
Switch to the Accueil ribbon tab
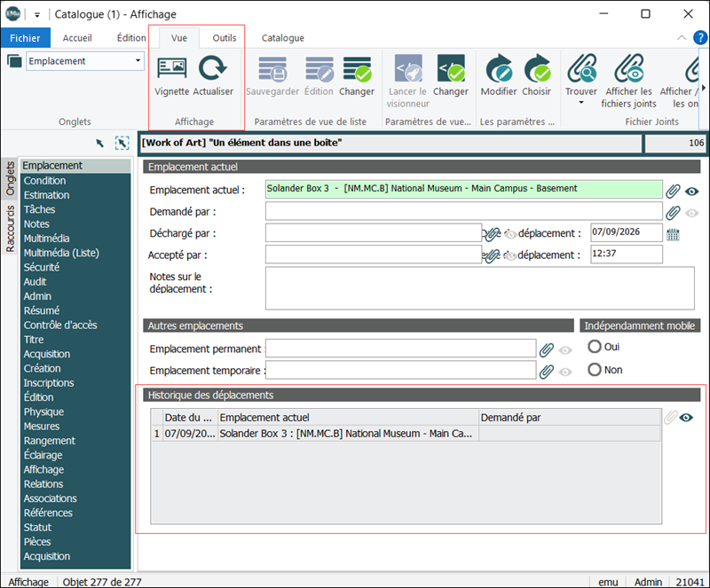(x=77, y=38)
